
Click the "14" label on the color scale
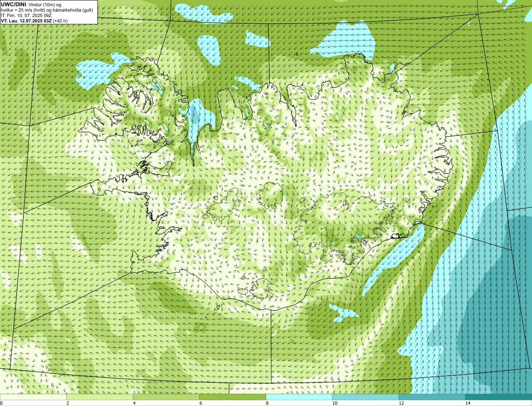pyautogui.click(x=468, y=403)
